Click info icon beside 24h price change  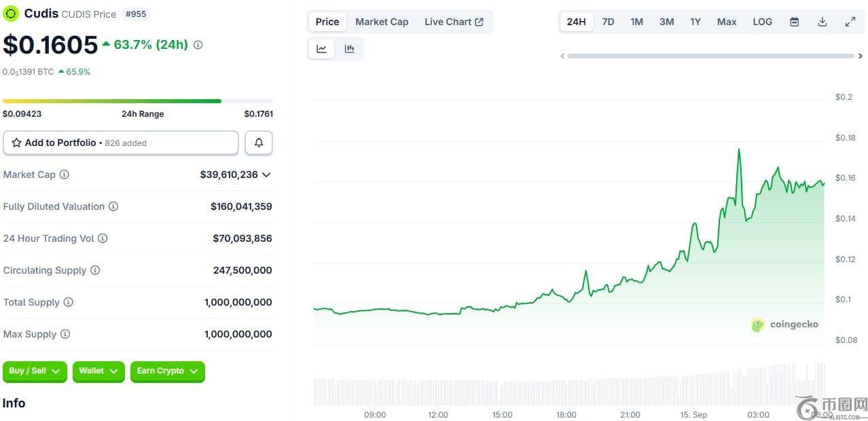(198, 45)
